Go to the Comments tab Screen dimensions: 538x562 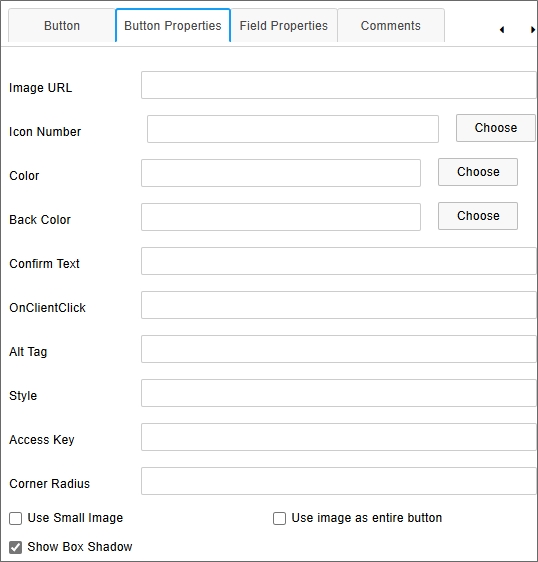pyautogui.click(x=391, y=26)
